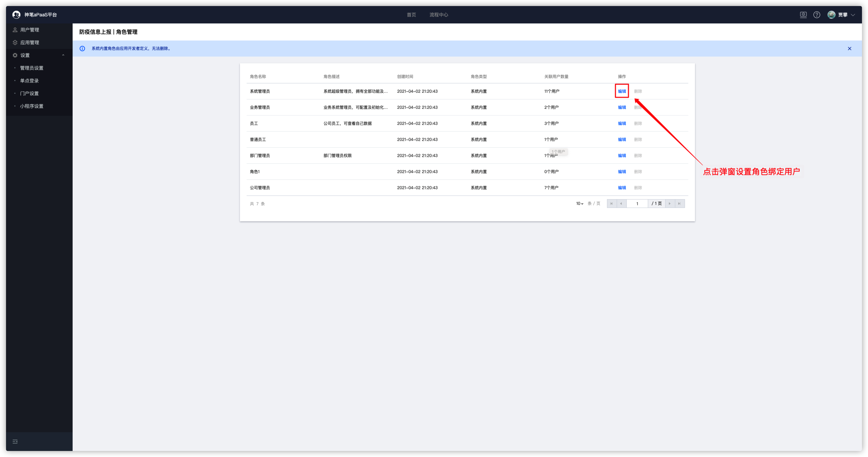The width and height of the screenshot is (868, 457).
Task: Go to previous page pagination arrow
Action: pyautogui.click(x=621, y=204)
